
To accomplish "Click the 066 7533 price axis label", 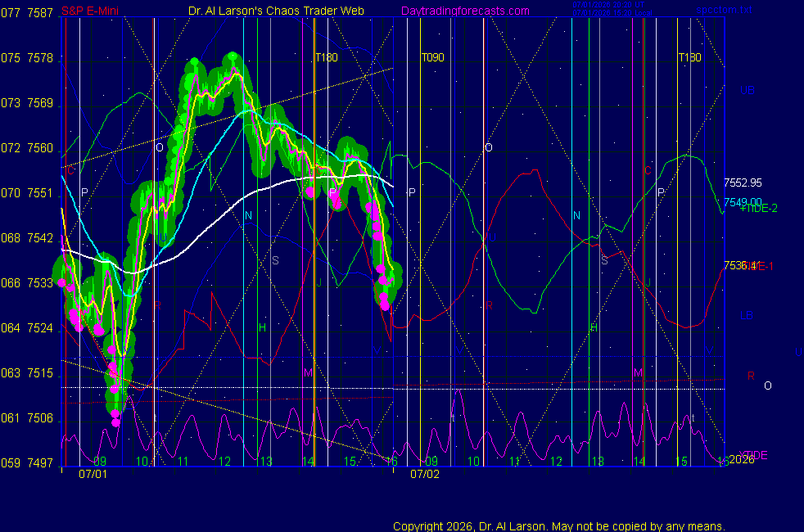I will pyautogui.click(x=27, y=283).
